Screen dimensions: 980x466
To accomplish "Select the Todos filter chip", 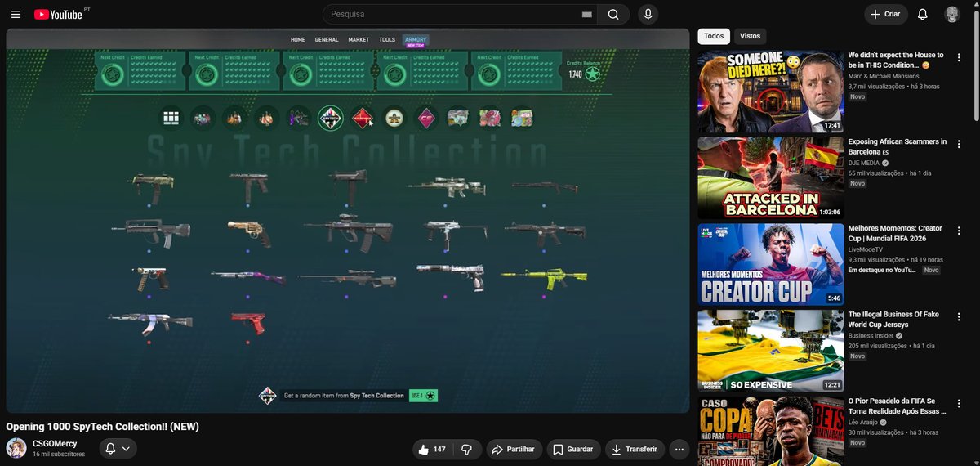I will 713,36.
